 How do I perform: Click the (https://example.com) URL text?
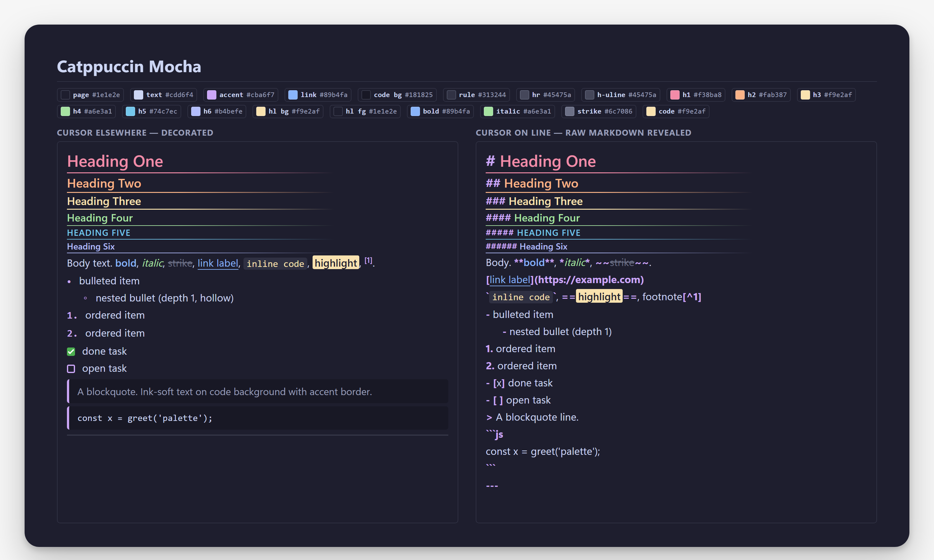(x=589, y=280)
